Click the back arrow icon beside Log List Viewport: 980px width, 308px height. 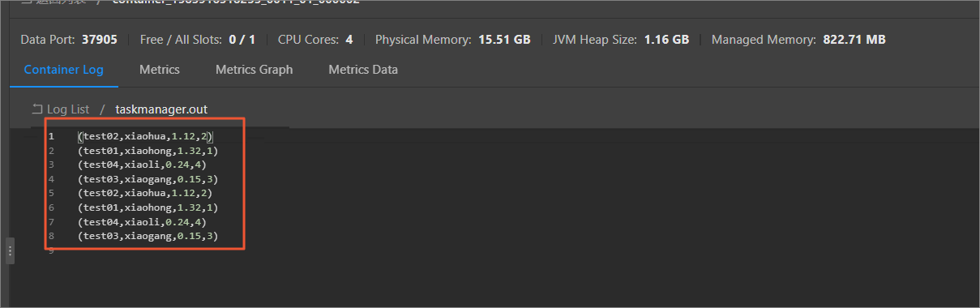pyautogui.click(x=36, y=109)
